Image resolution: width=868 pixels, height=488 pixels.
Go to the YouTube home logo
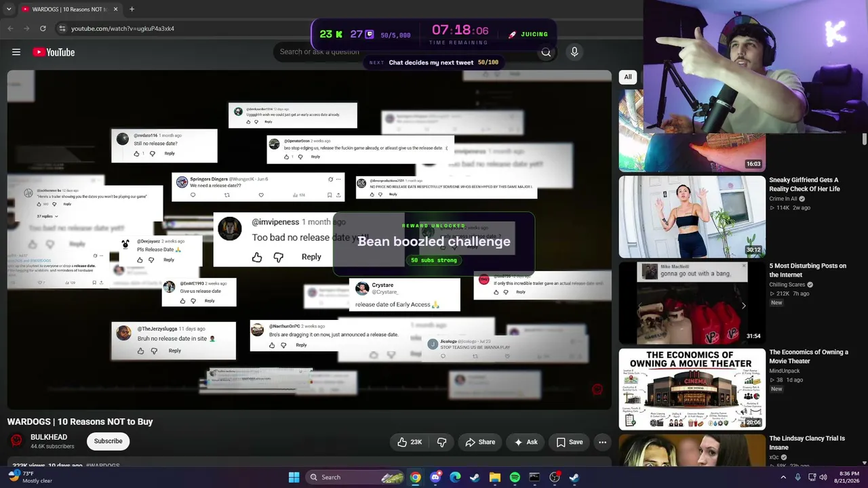54,52
